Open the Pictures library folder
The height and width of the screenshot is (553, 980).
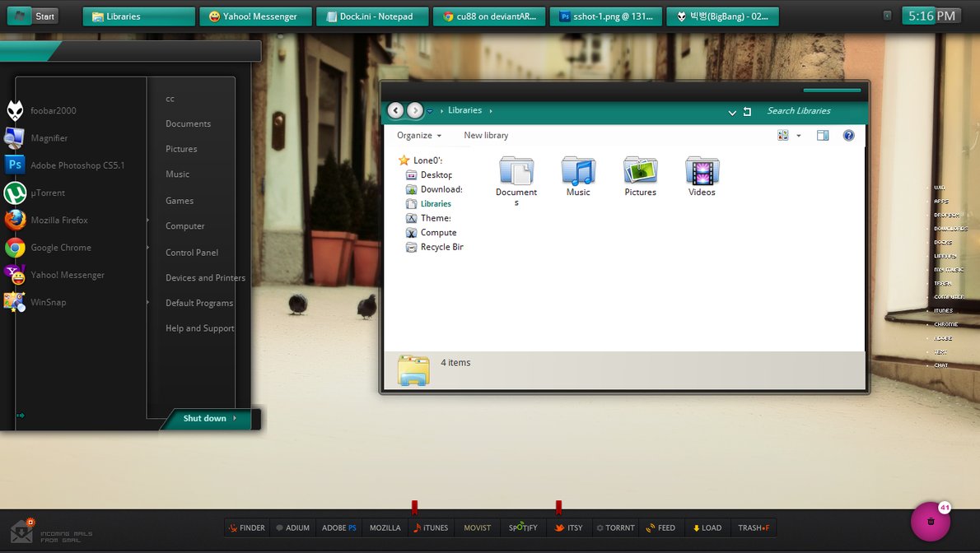pos(640,175)
